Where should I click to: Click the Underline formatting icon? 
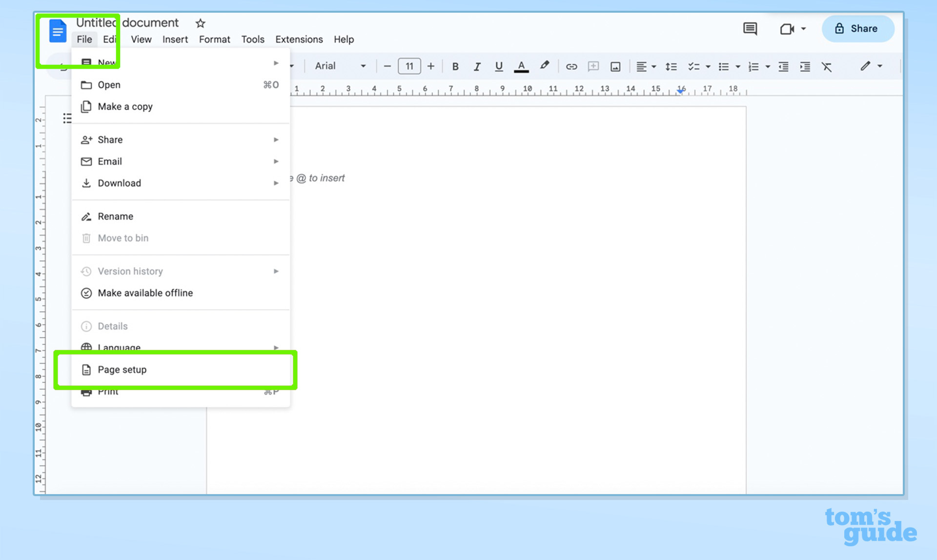499,65
